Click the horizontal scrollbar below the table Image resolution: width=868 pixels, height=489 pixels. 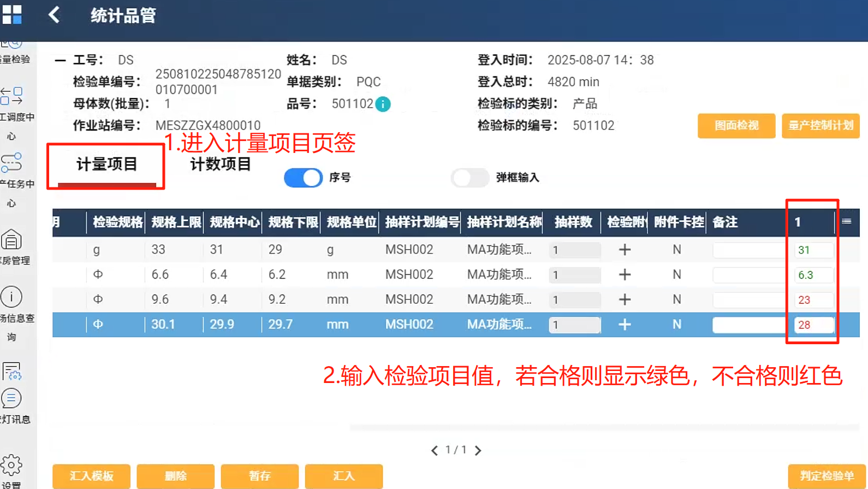click(x=605, y=427)
